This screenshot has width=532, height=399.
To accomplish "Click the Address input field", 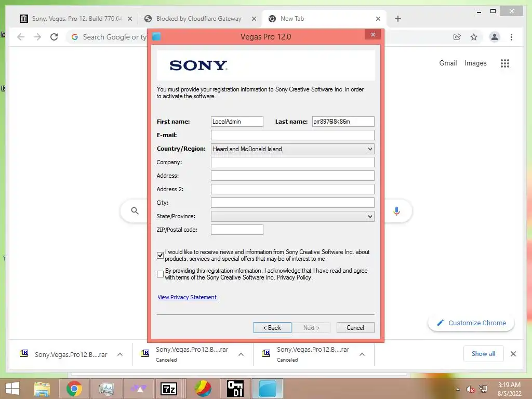I will [292, 176].
